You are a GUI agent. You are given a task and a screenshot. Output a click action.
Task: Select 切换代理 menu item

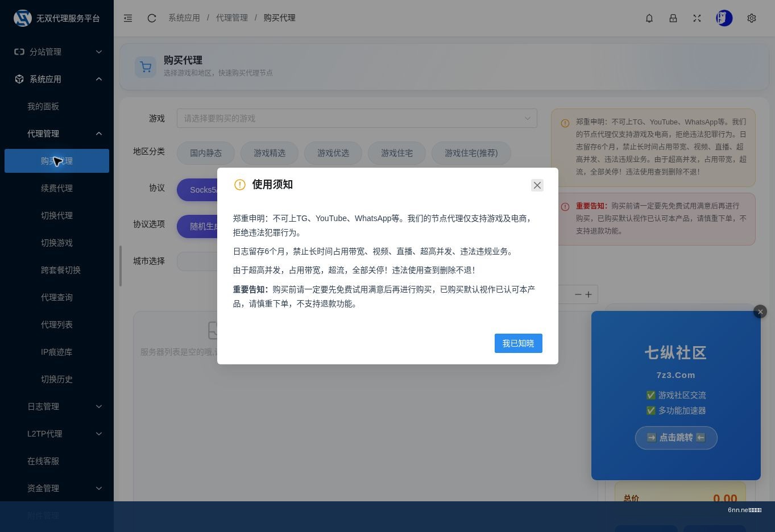[57, 215]
